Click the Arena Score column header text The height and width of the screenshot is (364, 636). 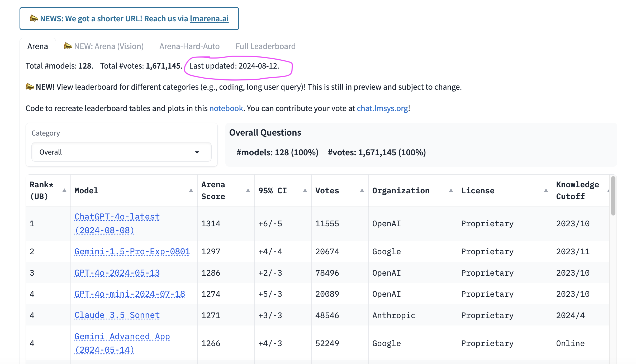coord(213,190)
